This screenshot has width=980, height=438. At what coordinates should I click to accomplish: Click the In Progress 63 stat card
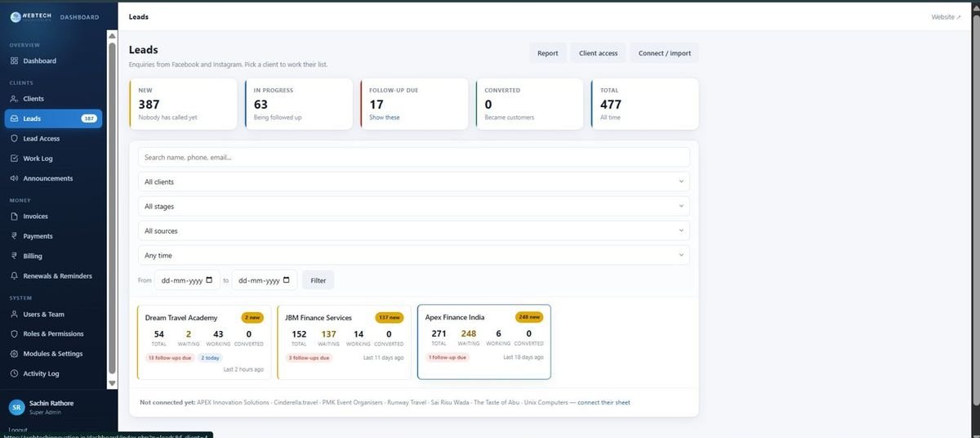(x=298, y=104)
